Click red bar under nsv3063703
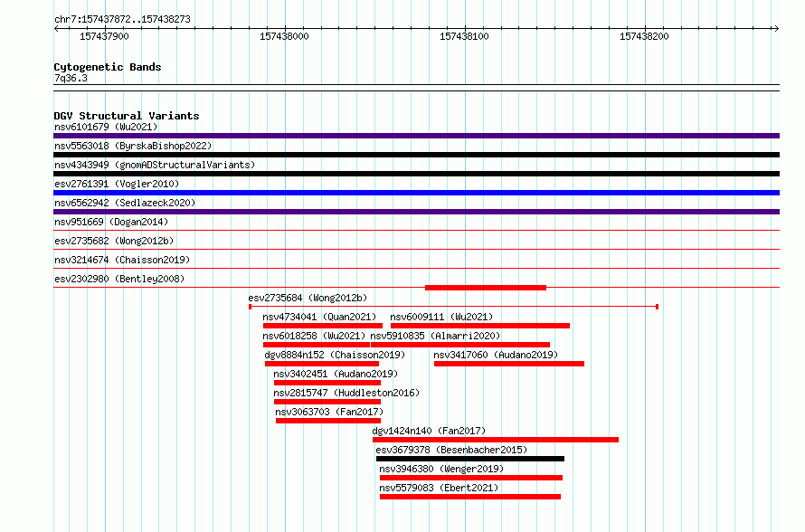 [328, 421]
